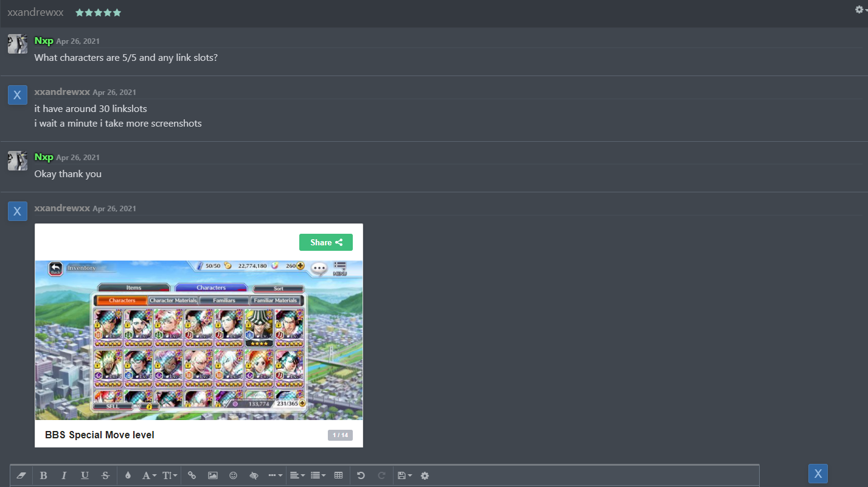Click the redo arrow icon
The image size is (868, 487).
click(381, 475)
